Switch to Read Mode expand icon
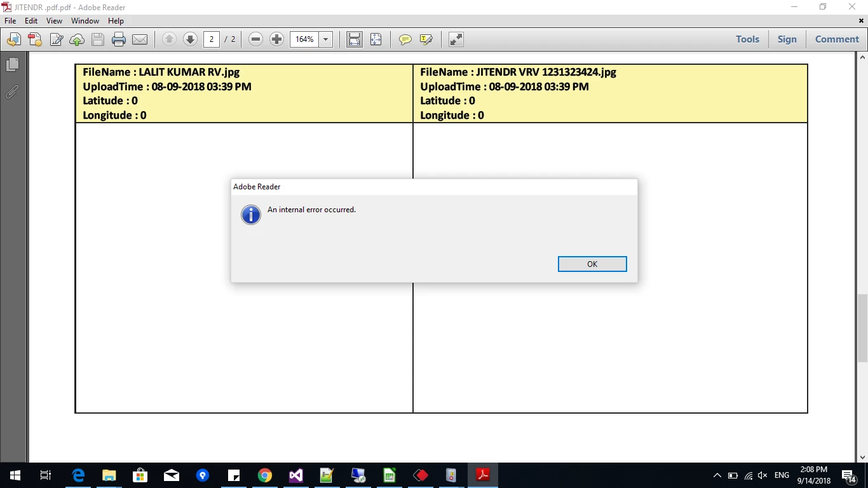The image size is (868, 488). [x=456, y=39]
